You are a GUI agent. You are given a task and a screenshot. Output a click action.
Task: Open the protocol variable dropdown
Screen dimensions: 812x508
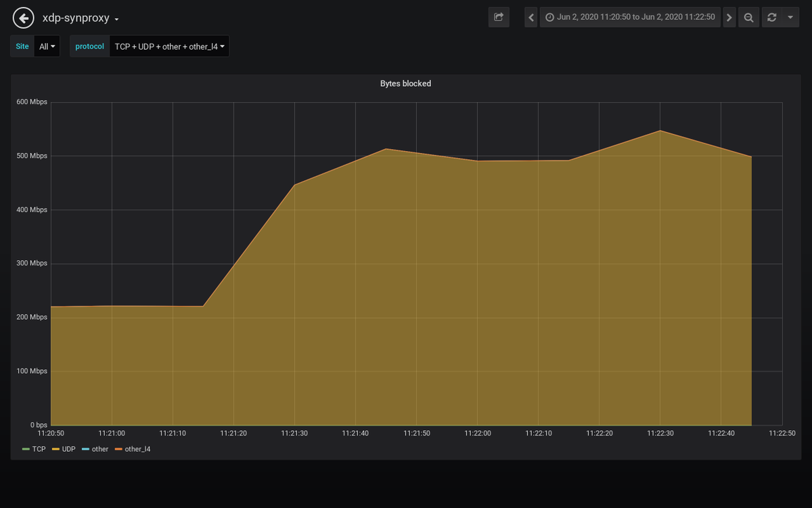pos(169,47)
